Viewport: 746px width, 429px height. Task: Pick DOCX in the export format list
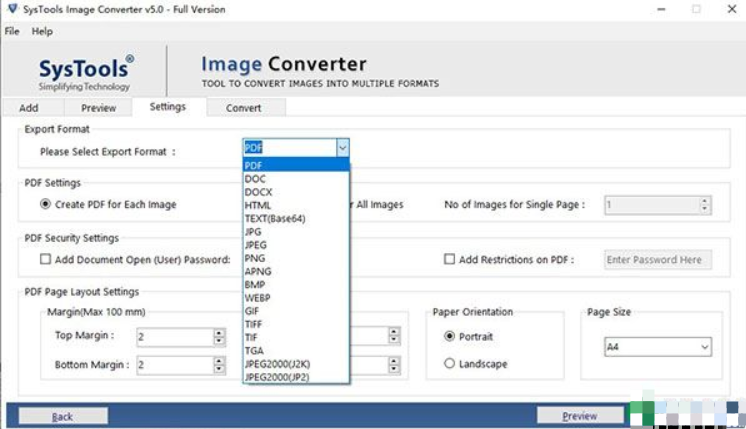click(296, 192)
